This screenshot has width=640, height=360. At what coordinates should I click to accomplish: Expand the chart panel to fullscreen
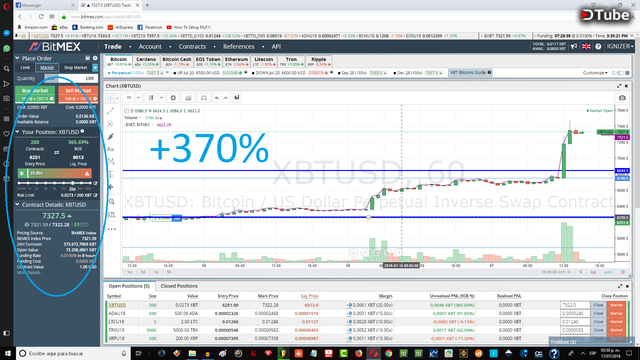point(619,86)
